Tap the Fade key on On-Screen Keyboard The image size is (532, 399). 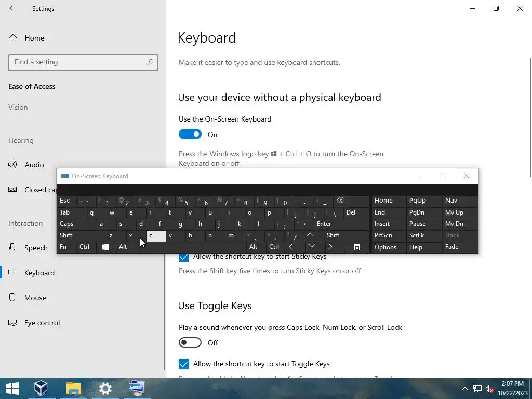tap(460, 247)
